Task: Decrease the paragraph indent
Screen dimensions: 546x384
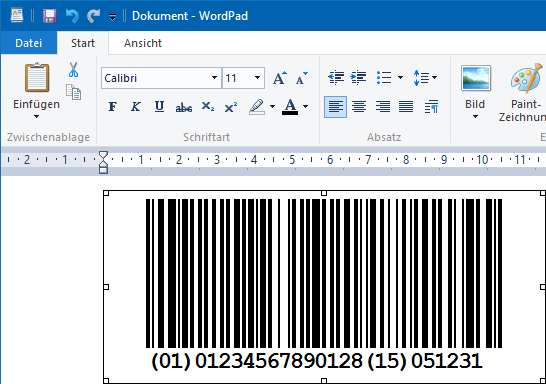Action: (x=336, y=78)
